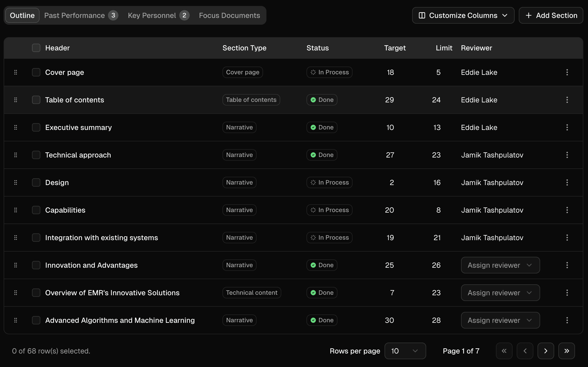Jump to last page with double-chevron

pos(566,351)
